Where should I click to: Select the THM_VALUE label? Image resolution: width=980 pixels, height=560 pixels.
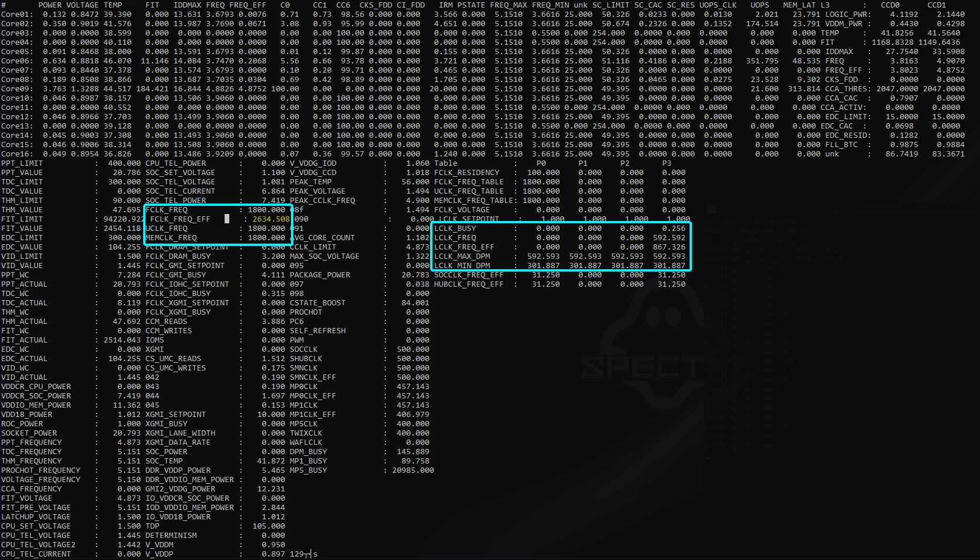pos(22,210)
